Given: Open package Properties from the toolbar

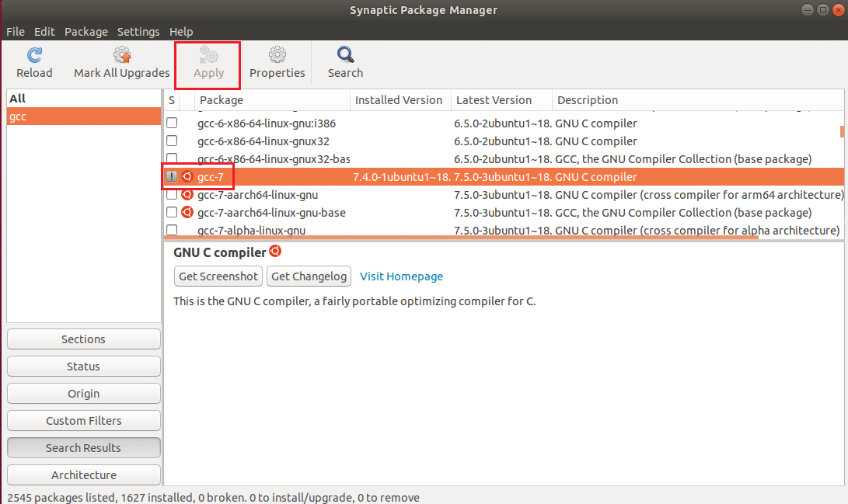Looking at the screenshot, I should pos(277,56).
